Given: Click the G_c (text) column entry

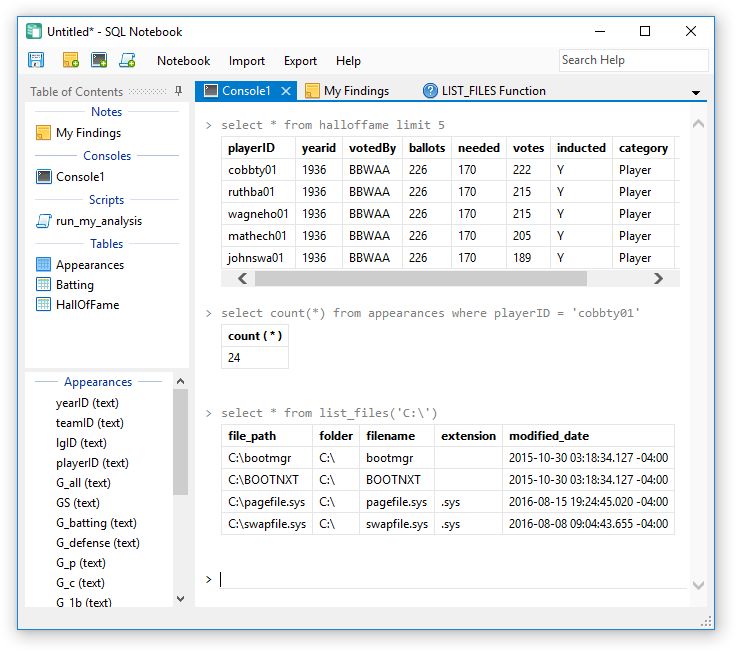Looking at the screenshot, I should click(x=80, y=583).
